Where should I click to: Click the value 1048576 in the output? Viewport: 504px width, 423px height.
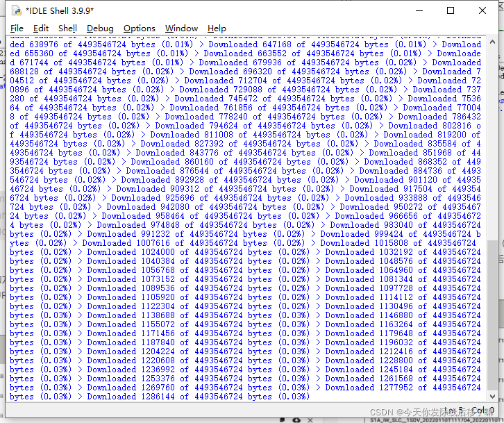[x=396, y=261]
